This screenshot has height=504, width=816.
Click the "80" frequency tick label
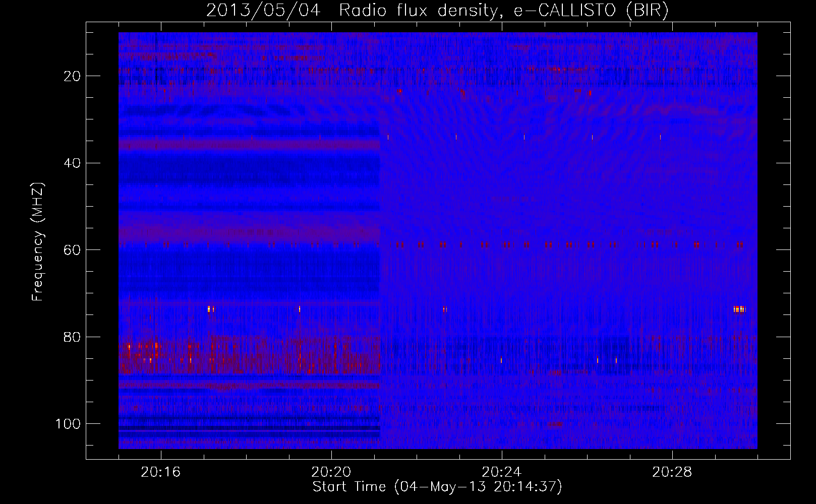73,337
